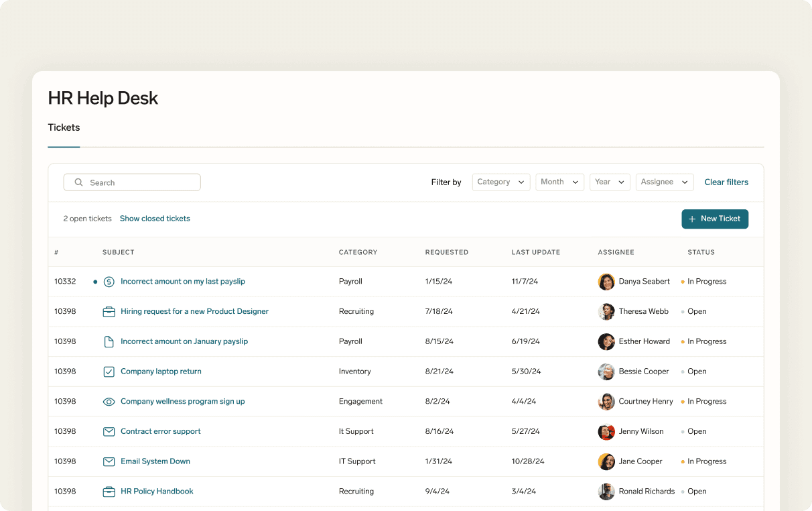Click Ronald Richards' avatar

[606, 492]
